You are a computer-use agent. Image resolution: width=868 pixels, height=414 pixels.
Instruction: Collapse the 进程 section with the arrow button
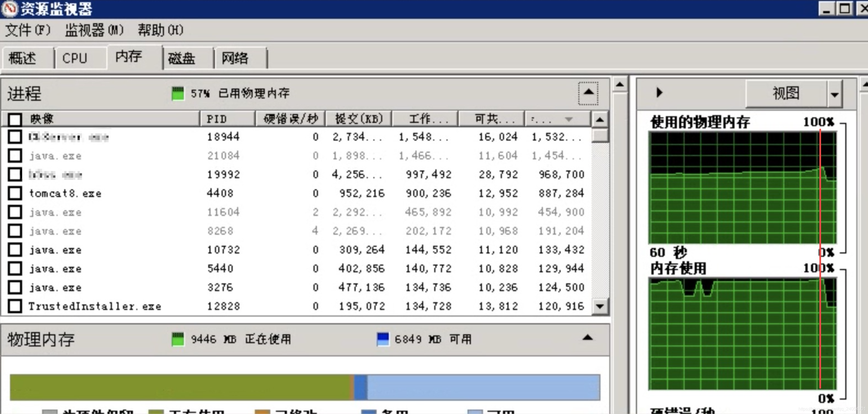tap(588, 93)
